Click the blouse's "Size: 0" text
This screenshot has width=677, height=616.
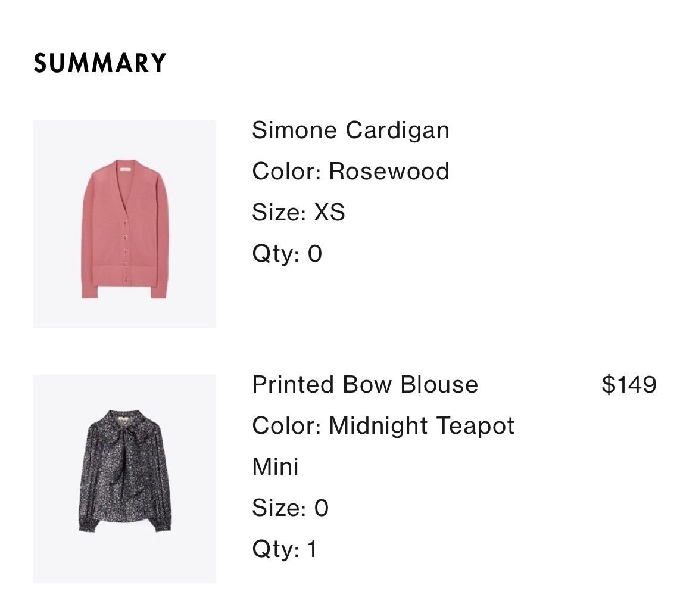(290, 508)
